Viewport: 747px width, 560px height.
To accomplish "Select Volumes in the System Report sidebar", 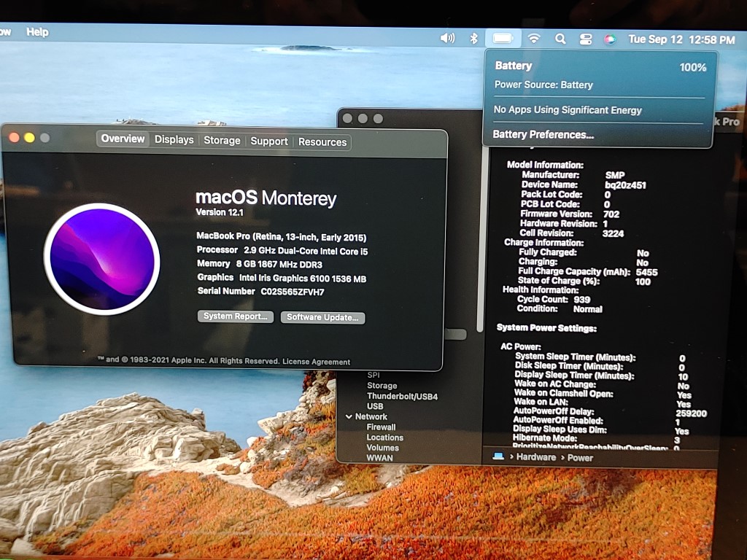I will pyautogui.click(x=382, y=448).
